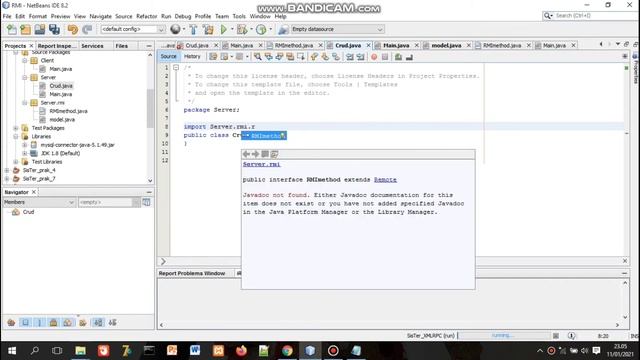Click the Build Project hammer icon
640x360 pixels.
coord(193,29)
